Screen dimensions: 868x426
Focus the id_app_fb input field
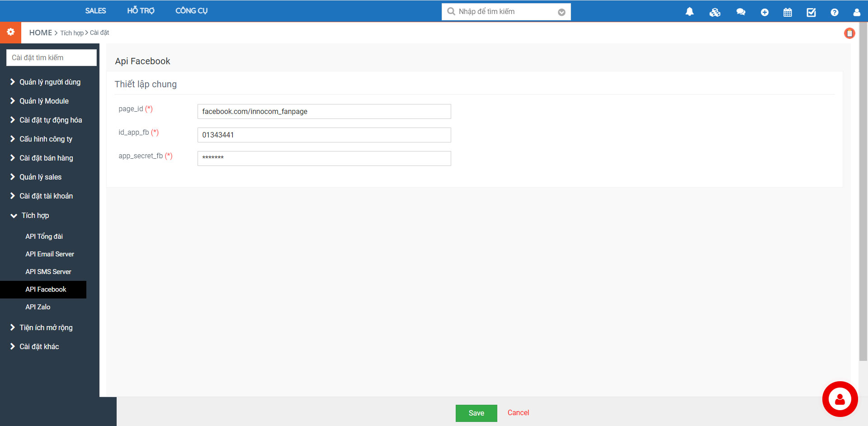[x=324, y=135]
